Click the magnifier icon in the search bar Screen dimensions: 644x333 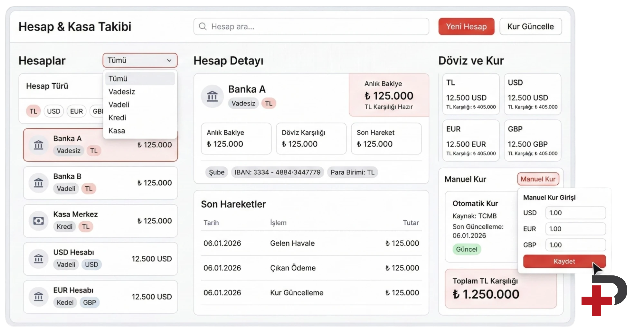click(x=203, y=26)
